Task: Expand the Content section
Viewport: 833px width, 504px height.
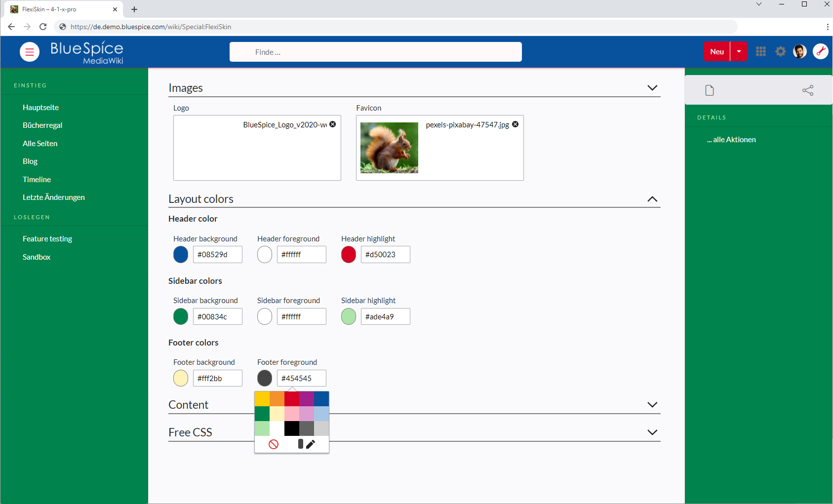Action: click(652, 405)
